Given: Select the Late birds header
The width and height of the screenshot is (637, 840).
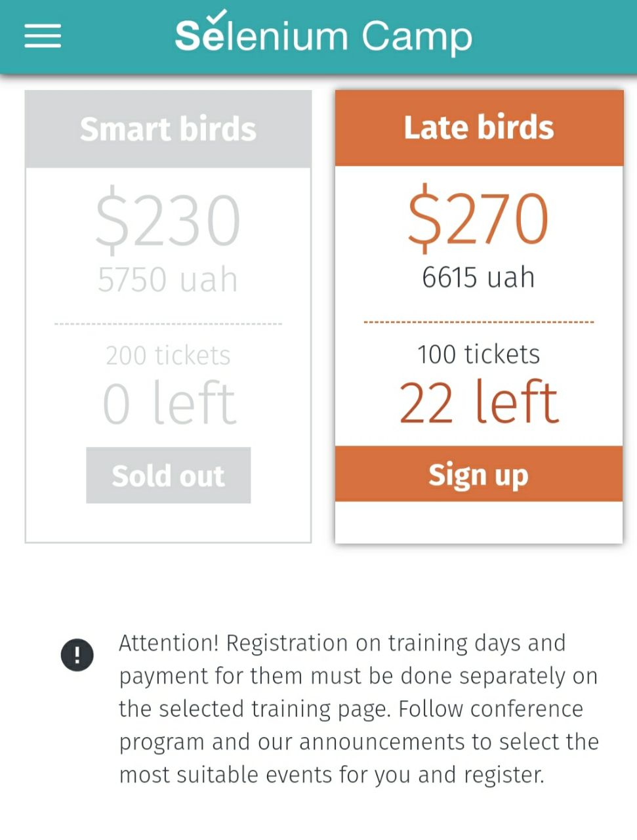Looking at the screenshot, I should click(479, 128).
